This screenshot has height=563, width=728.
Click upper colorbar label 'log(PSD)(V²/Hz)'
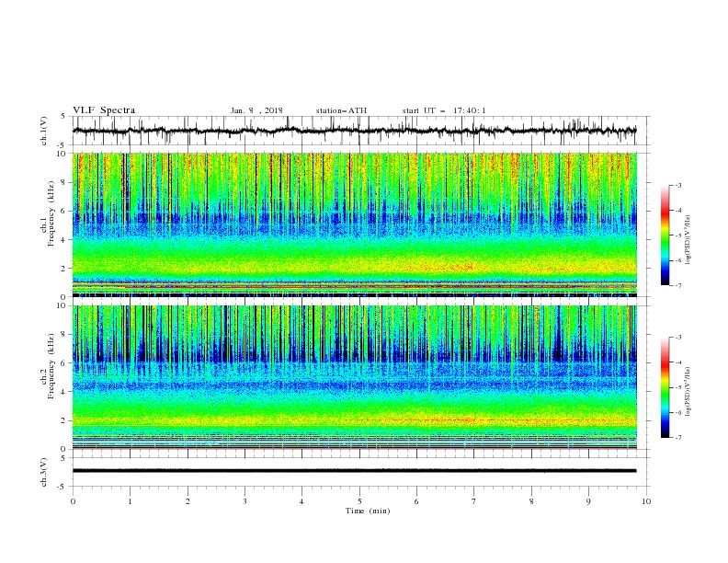(x=688, y=240)
